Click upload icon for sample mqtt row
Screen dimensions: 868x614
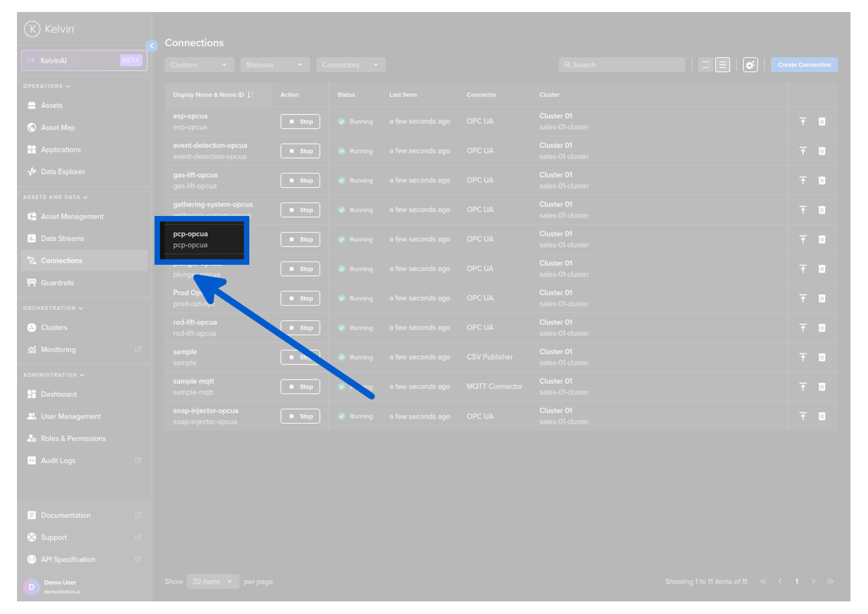coord(803,387)
